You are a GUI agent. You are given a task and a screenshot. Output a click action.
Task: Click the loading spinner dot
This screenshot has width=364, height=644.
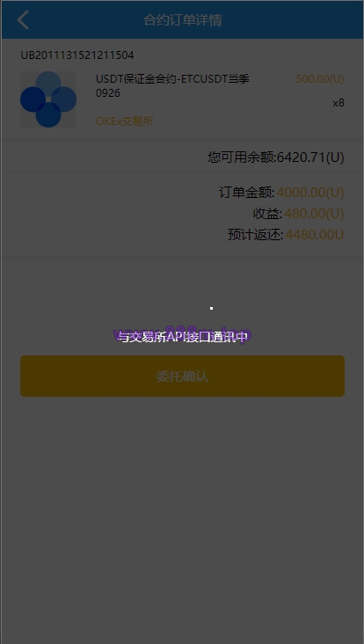pos(211,308)
